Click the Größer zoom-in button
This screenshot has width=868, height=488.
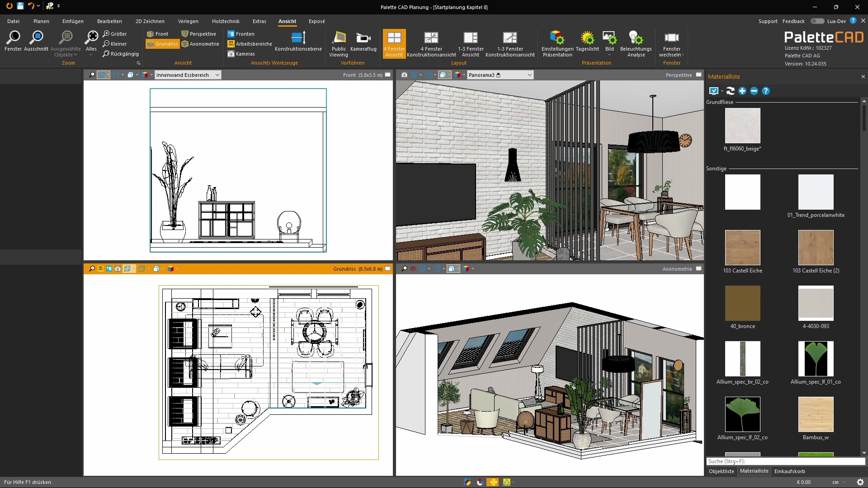(115, 34)
